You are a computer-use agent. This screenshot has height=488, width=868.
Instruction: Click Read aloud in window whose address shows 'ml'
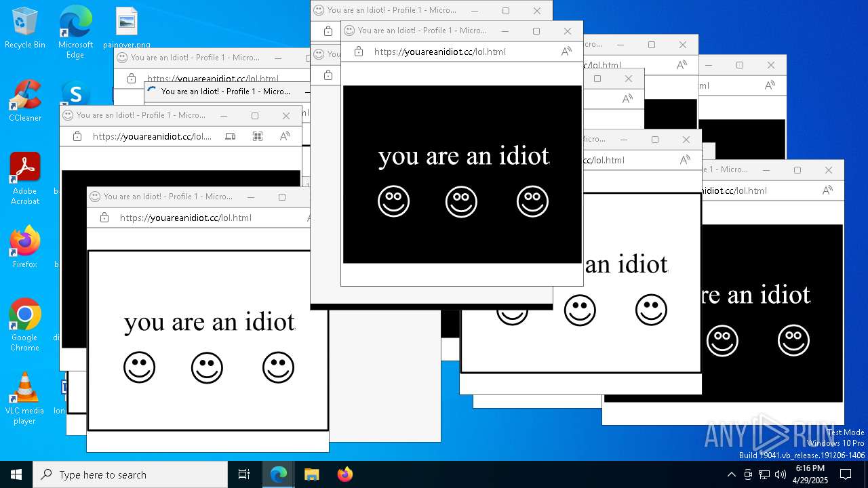pyautogui.click(x=770, y=85)
